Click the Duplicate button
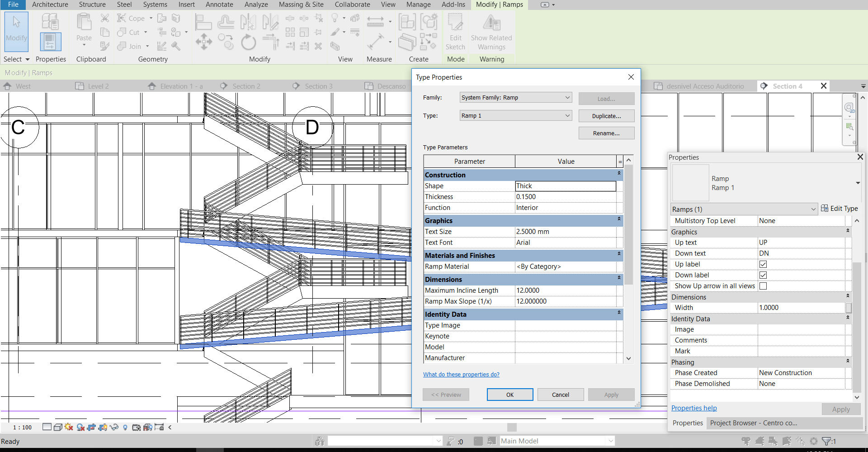868x452 pixels. 606,115
